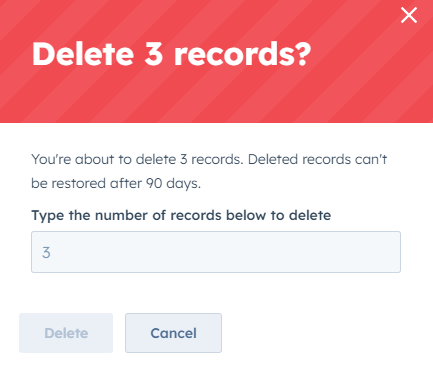433x368 pixels.
Task: Select the greyed-out Delete button
Action: (x=66, y=333)
